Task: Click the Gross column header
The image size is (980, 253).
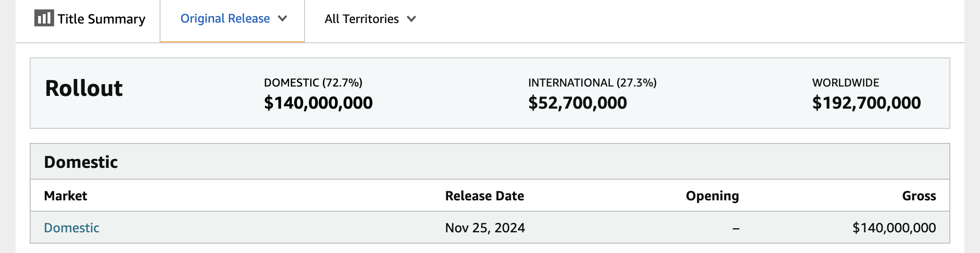Action: click(919, 196)
